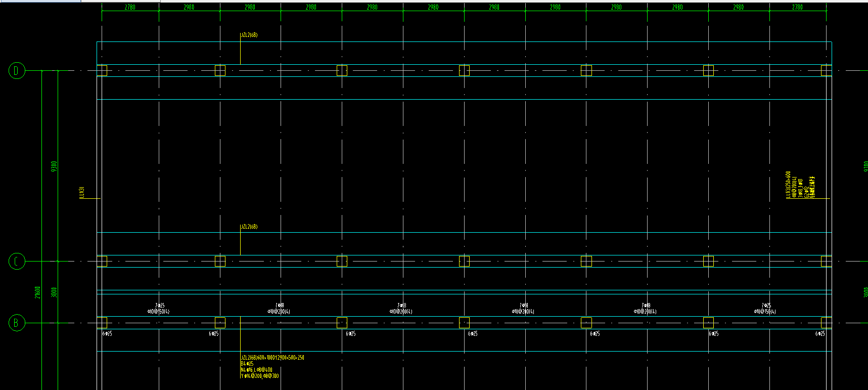Click JZL2(6B) label above axis D
868x390 pixels.
click(249, 35)
